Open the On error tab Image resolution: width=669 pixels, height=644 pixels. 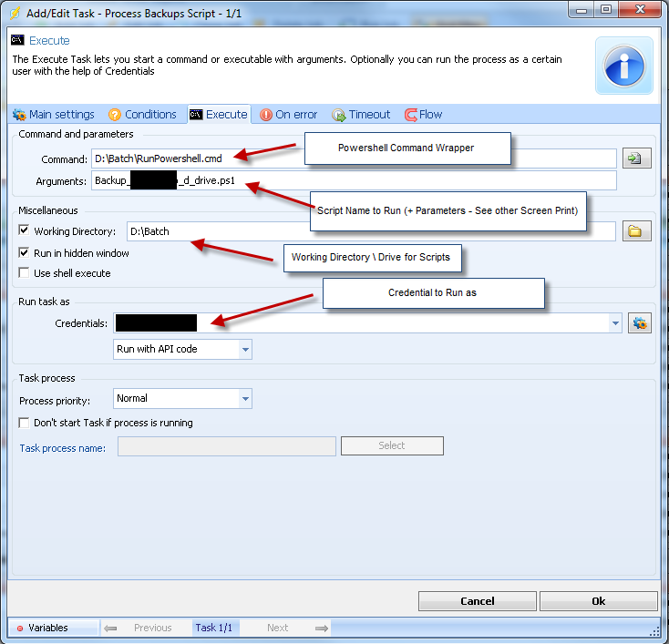289,115
